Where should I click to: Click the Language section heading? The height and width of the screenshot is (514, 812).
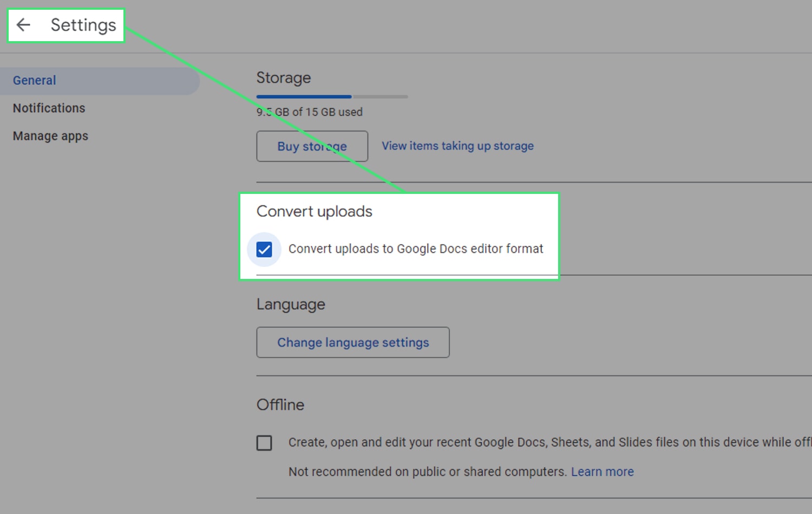[x=291, y=304]
